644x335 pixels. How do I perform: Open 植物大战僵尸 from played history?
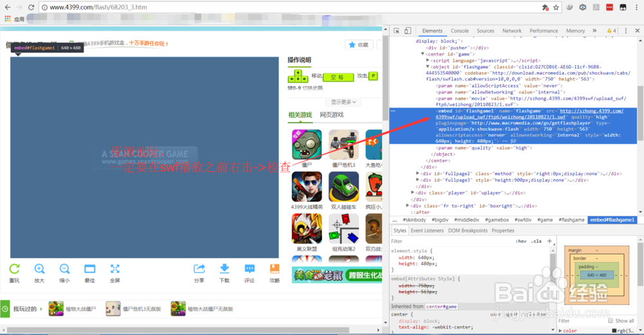pyautogui.click(x=72, y=309)
